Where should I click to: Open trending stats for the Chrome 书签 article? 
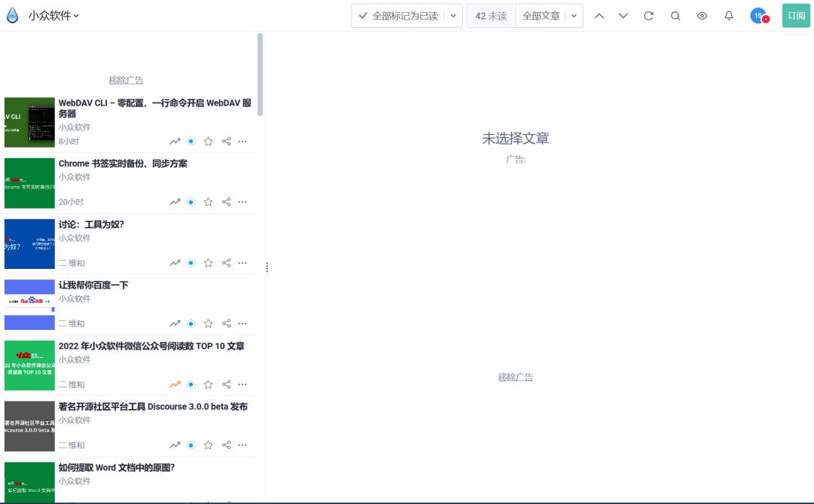click(175, 201)
